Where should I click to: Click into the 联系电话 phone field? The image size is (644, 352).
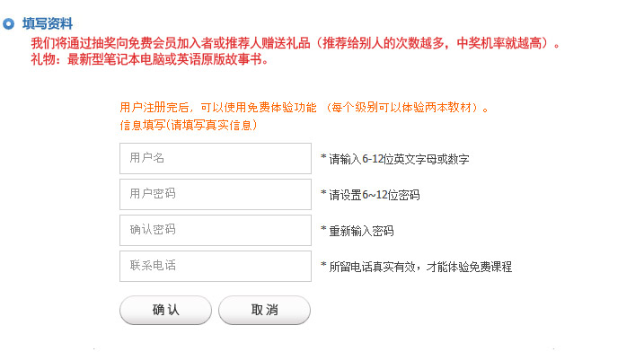coord(216,266)
